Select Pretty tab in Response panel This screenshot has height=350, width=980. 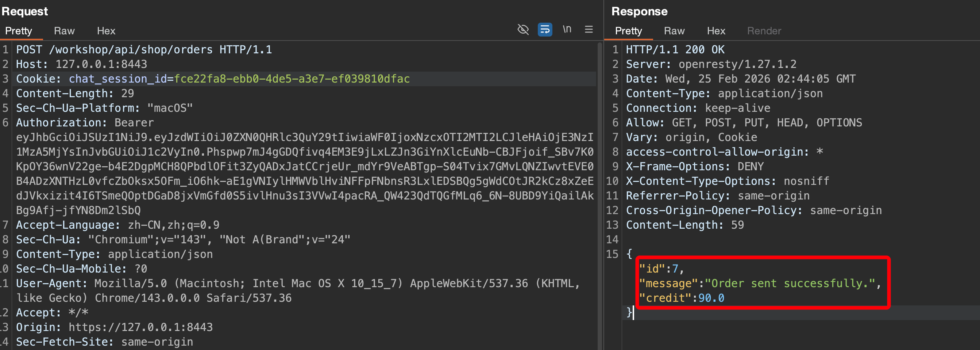[x=628, y=31]
